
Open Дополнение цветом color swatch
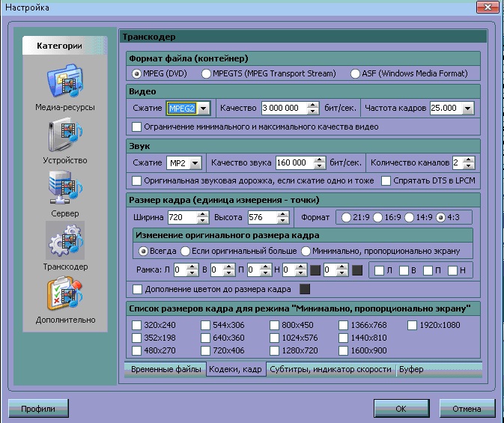305,289
